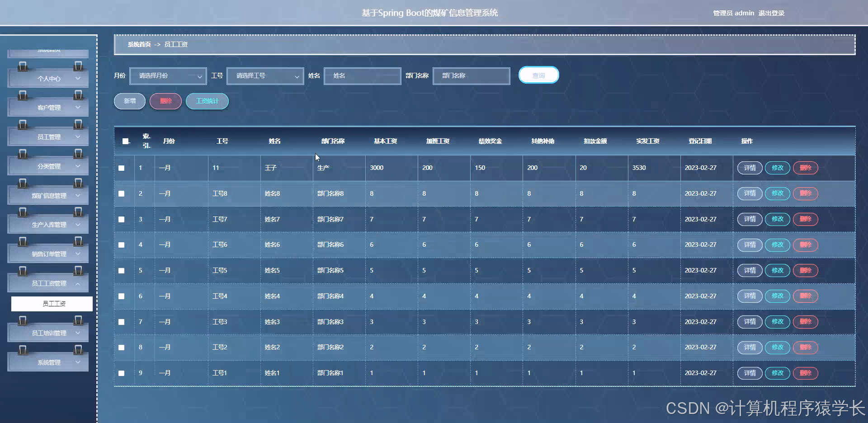Screen dimensions: 868x423
Task: View 详情 for the 工号7 row
Action: coord(750,219)
